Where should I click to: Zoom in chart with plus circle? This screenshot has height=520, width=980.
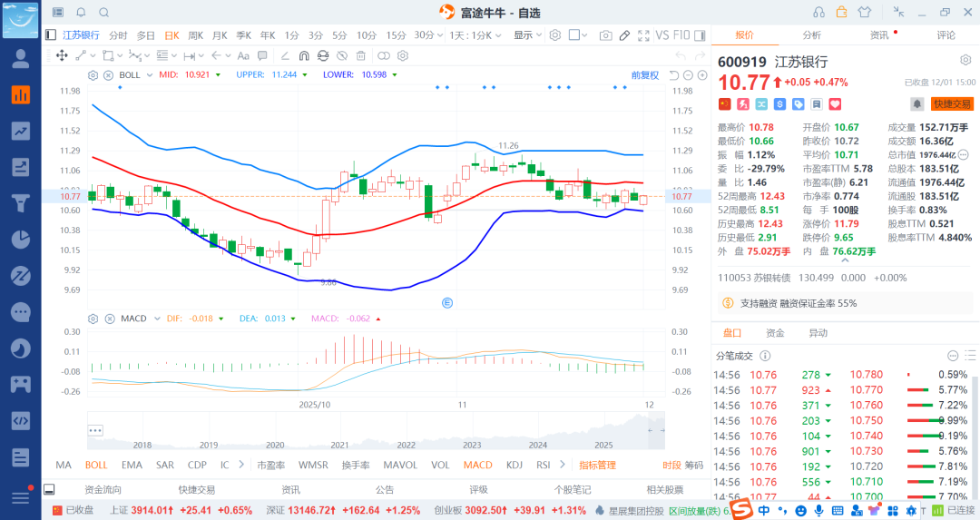click(x=702, y=75)
